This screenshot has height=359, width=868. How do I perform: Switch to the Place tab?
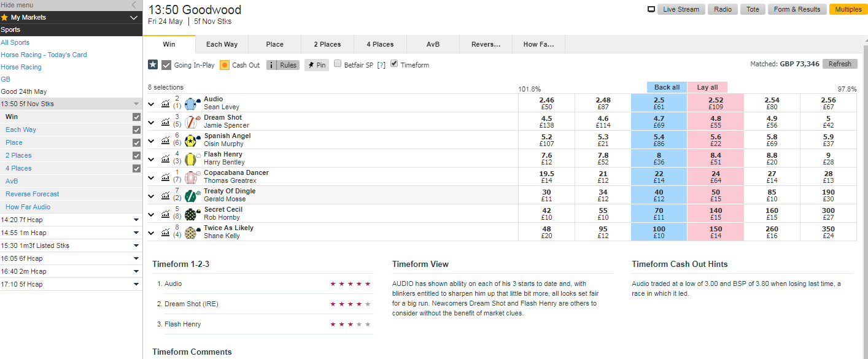tap(275, 44)
